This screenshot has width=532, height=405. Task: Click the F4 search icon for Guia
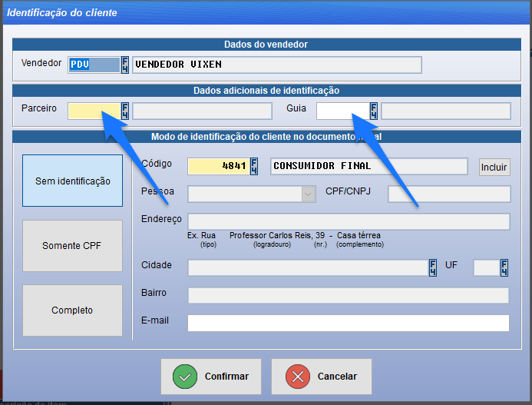(x=374, y=111)
